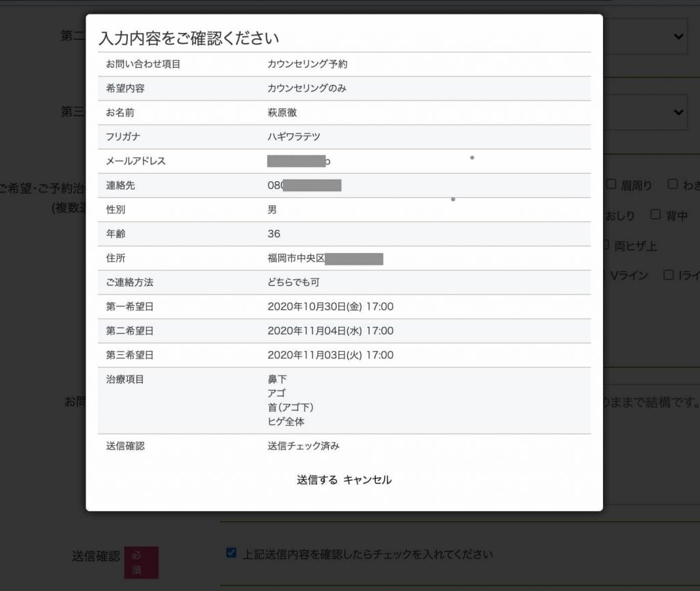
Task: Click the red 必須 badge
Action: [x=141, y=562]
